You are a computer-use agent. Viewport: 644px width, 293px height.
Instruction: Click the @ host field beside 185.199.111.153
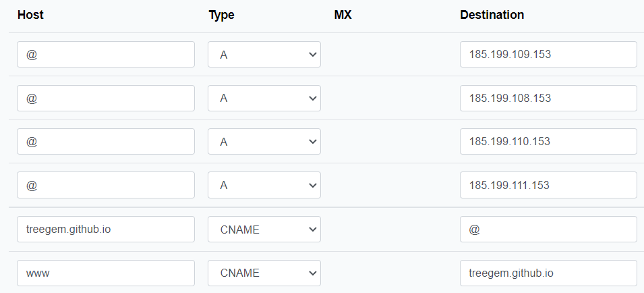tap(105, 185)
